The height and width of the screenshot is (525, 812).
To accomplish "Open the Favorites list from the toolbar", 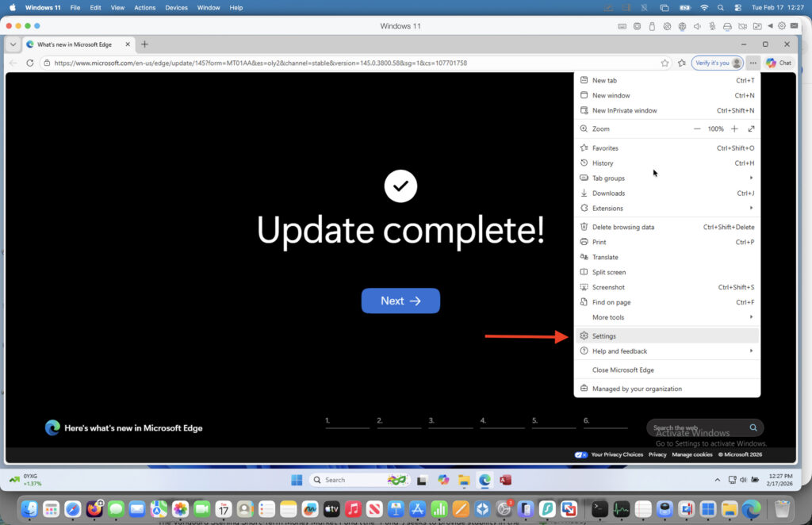I will (x=681, y=63).
